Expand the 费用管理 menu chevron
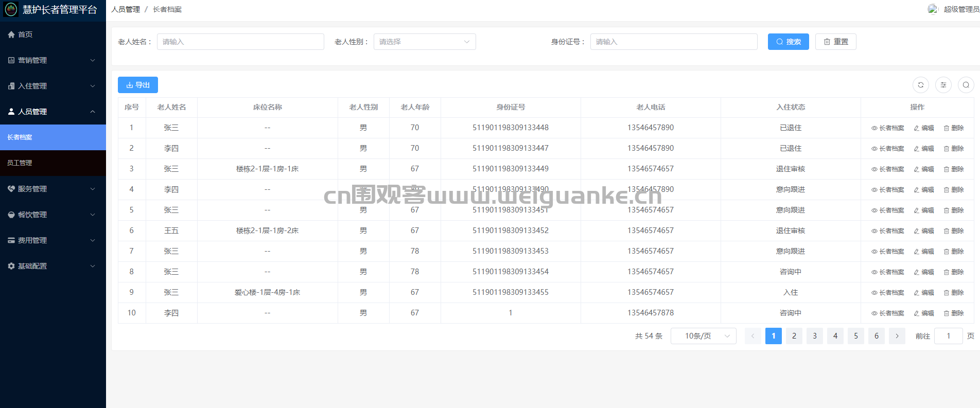Screen dimensions: 980x408 93,240
